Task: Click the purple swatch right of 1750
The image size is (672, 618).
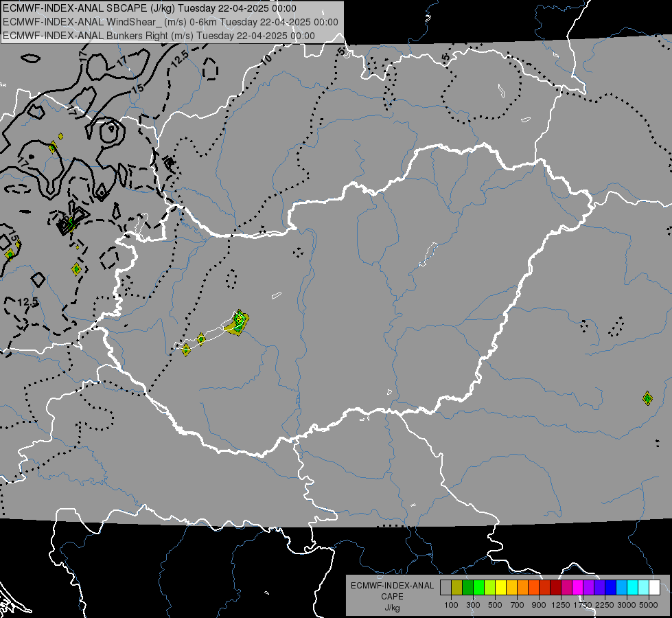Action: 589,587
